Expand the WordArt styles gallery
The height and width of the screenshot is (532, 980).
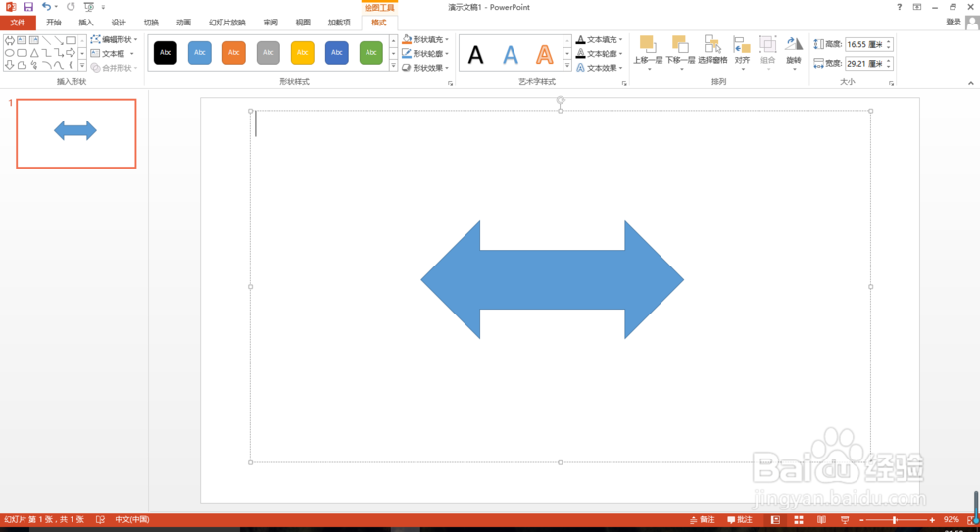566,66
